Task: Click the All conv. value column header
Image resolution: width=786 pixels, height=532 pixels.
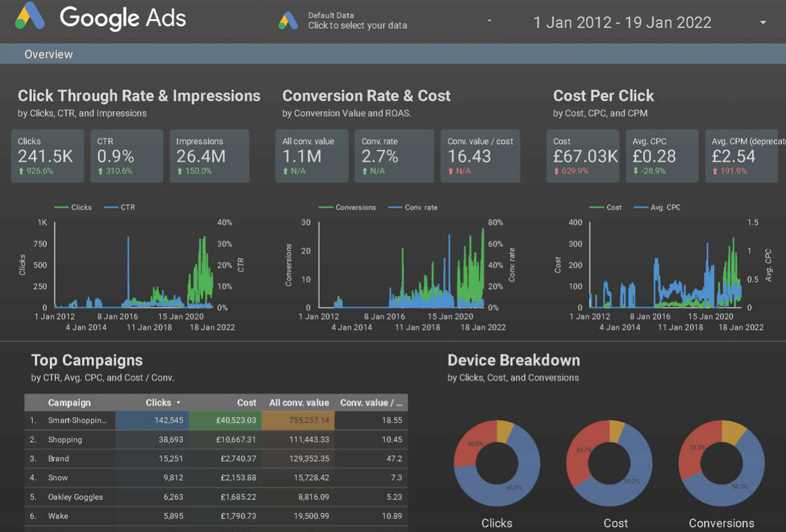Action: pos(299,402)
